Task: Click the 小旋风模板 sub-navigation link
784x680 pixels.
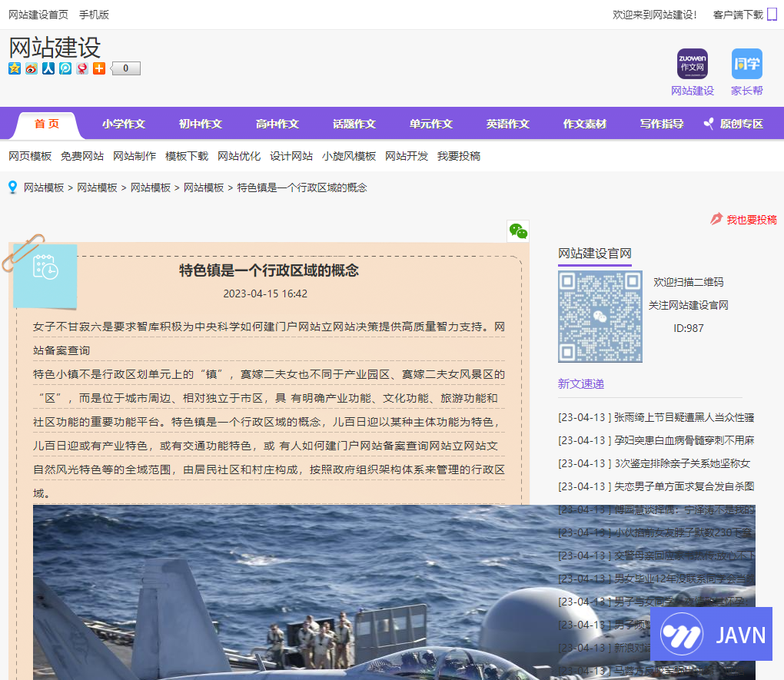Action: coord(349,156)
